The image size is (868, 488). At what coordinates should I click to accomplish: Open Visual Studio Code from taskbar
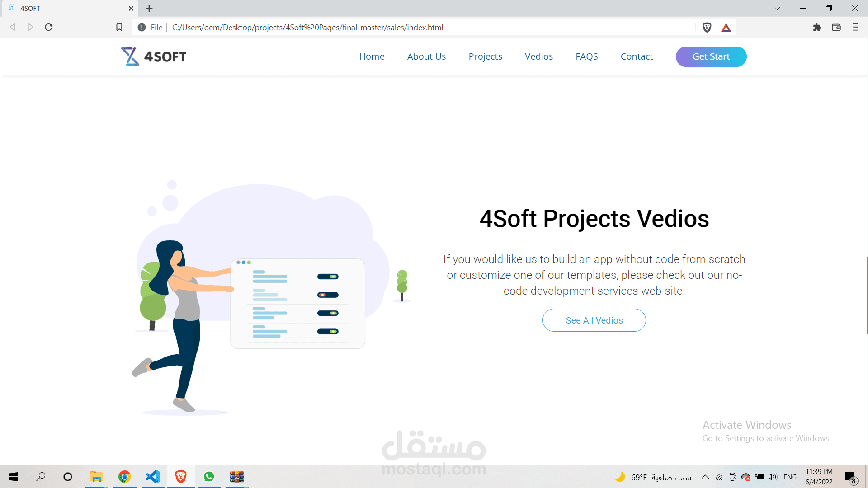pos(153,477)
